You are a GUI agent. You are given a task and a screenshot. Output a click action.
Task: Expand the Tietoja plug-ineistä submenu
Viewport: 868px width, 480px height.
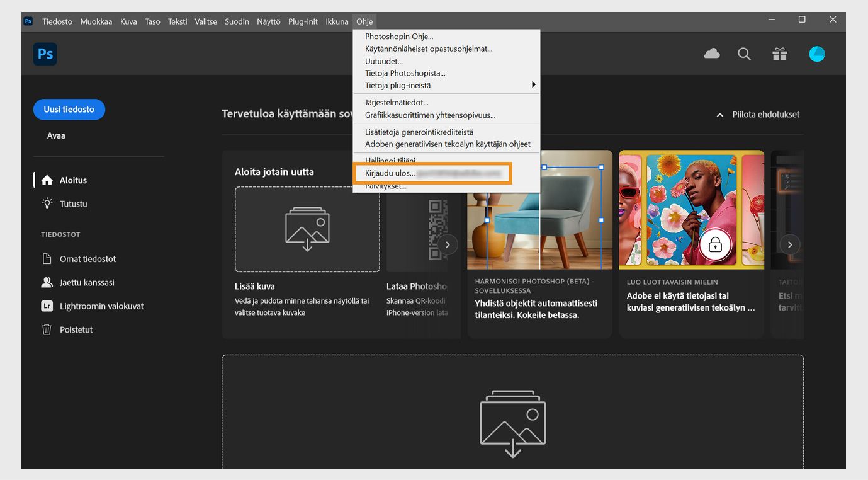click(x=446, y=85)
